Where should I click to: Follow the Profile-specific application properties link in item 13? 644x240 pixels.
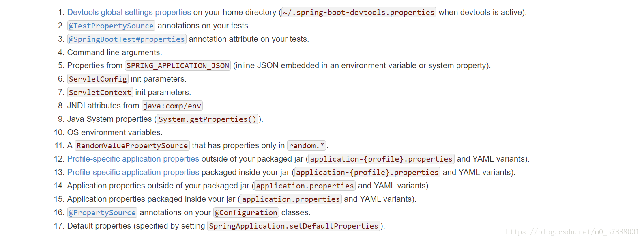tap(133, 172)
